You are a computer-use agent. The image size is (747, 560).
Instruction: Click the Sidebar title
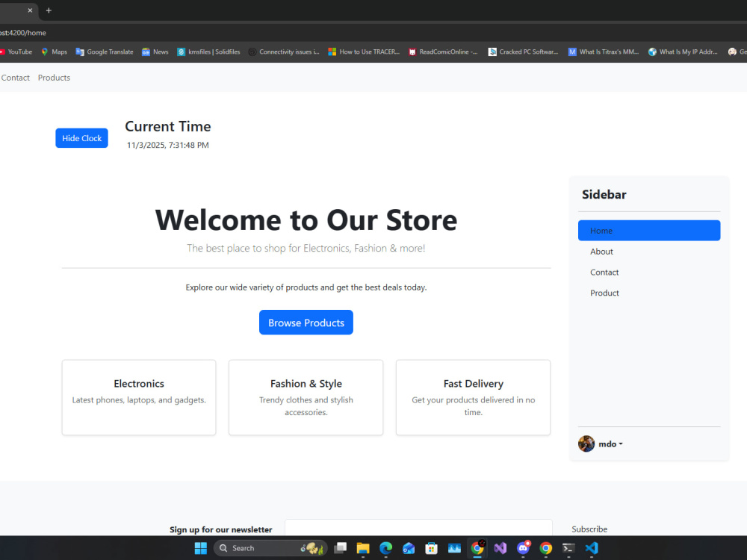click(604, 194)
